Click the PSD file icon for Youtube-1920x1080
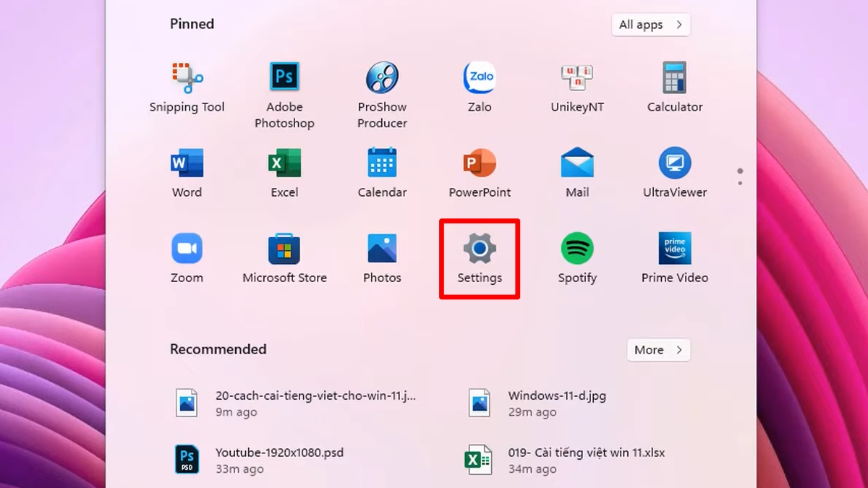Screen dimensions: 868x488 coord(187,460)
